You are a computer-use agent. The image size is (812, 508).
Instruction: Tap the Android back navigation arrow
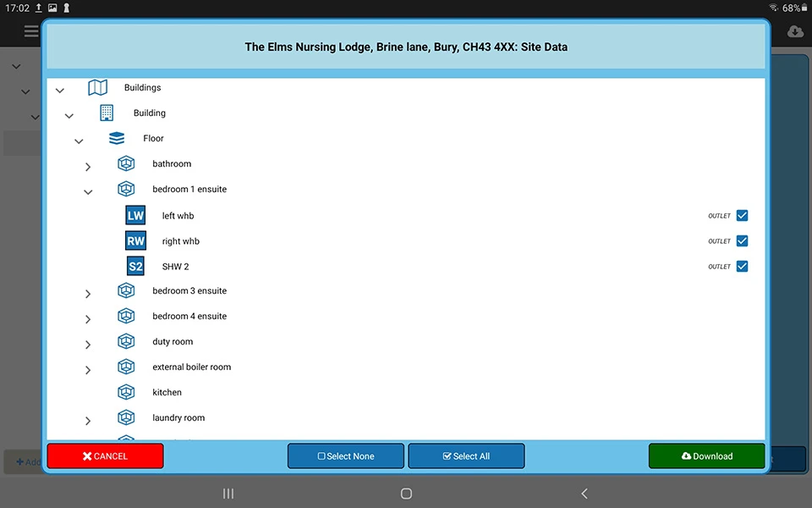coord(584,493)
